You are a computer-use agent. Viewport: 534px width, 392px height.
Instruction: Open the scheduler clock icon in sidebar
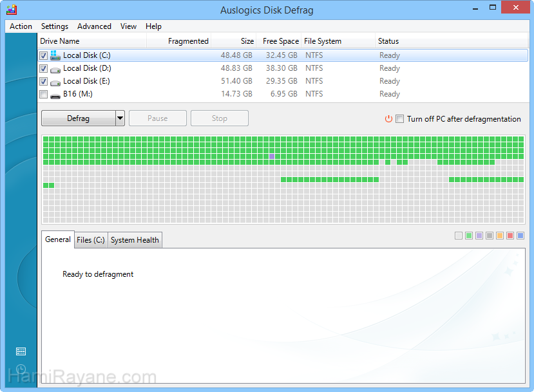coord(21,369)
